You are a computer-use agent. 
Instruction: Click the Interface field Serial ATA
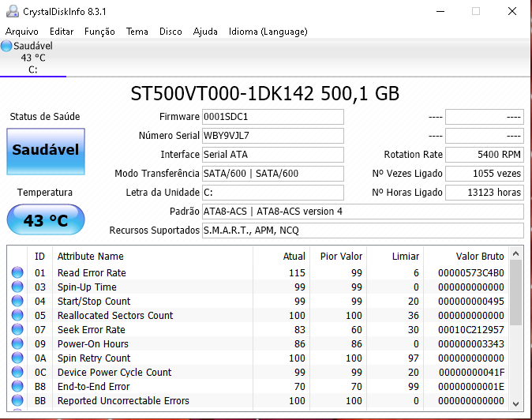[x=273, y=155]
